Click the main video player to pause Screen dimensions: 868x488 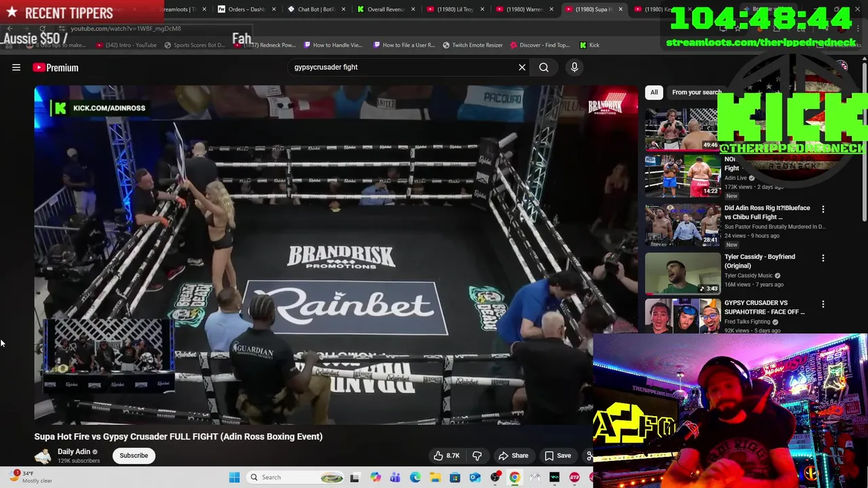(x=336, y=254)
